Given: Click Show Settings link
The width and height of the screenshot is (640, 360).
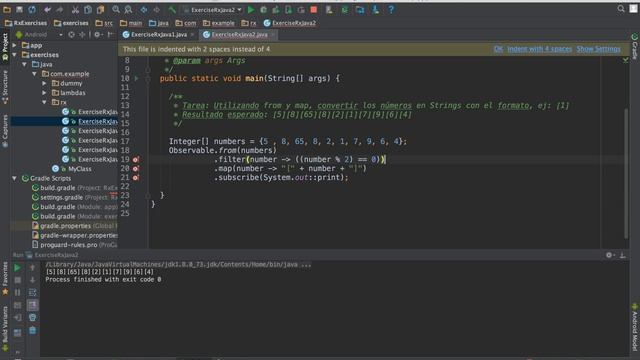Looking at the screenshot, I should (598, 49).
